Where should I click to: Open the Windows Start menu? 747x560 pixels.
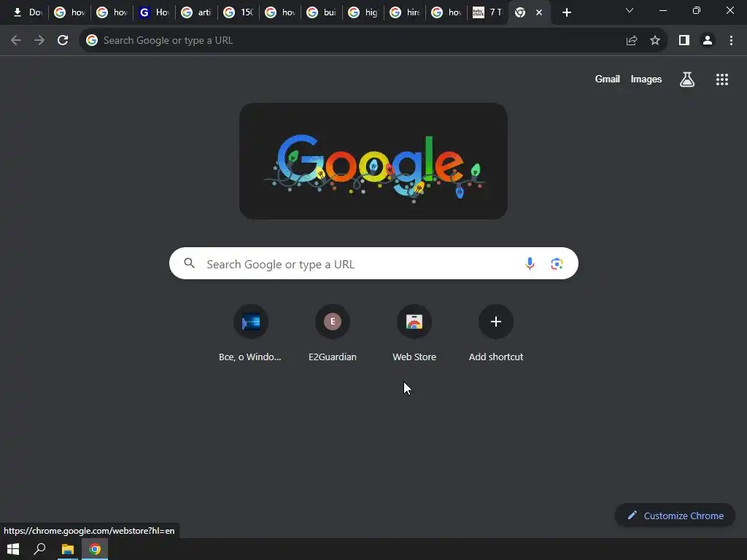coord(13,549)
